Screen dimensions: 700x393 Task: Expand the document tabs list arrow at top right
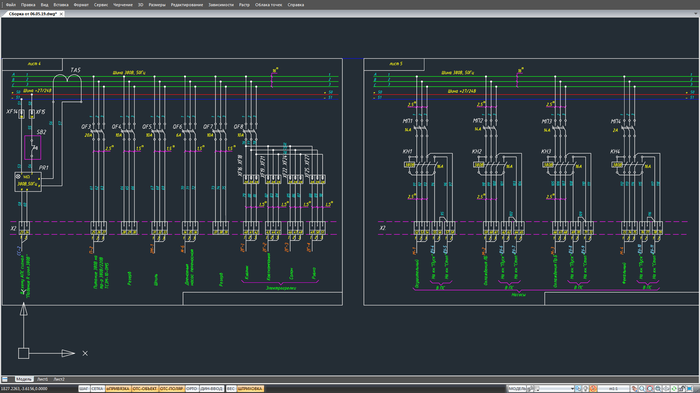pyautogui.click(x=696, y=14)
